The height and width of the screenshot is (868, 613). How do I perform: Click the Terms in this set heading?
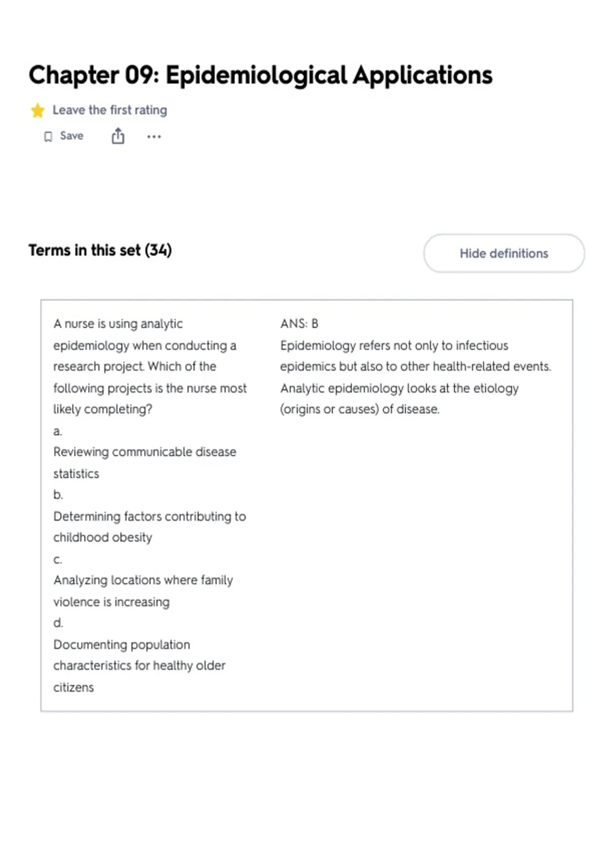click(x=100, y=250)
